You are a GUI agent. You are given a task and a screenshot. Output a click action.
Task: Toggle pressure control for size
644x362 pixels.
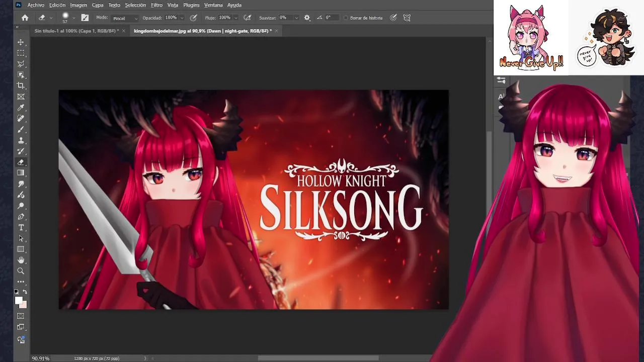pos(393,18)
